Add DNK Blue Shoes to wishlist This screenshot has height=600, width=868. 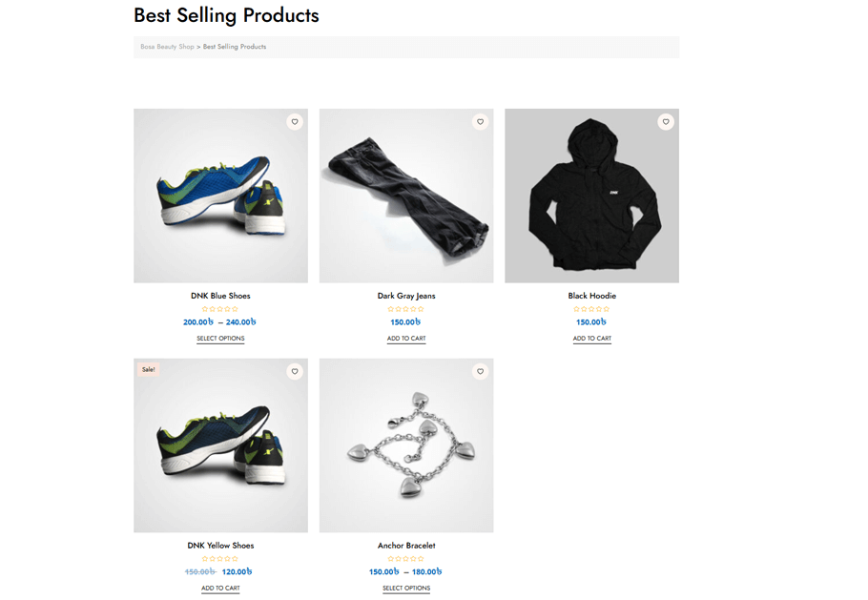[x=295, y=122]
